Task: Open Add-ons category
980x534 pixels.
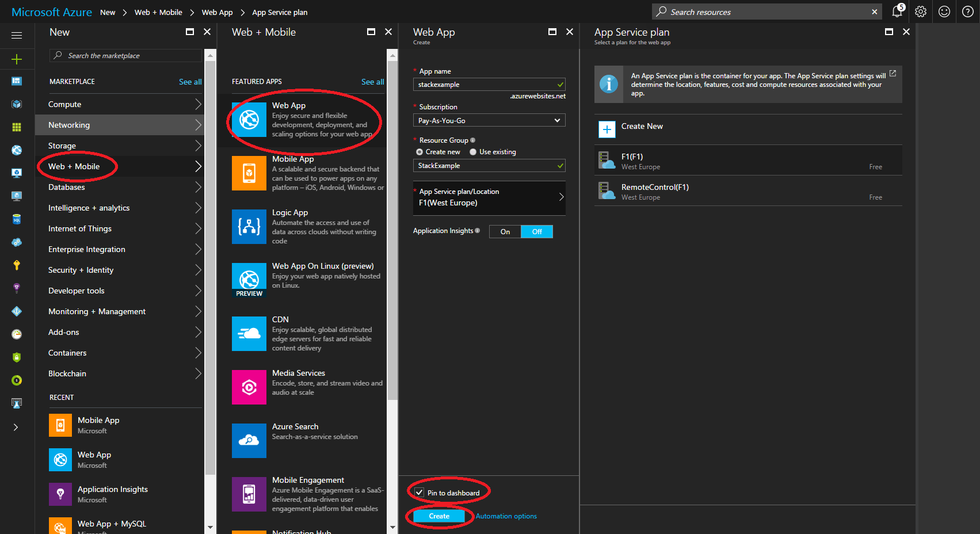Action: (119, 332)
